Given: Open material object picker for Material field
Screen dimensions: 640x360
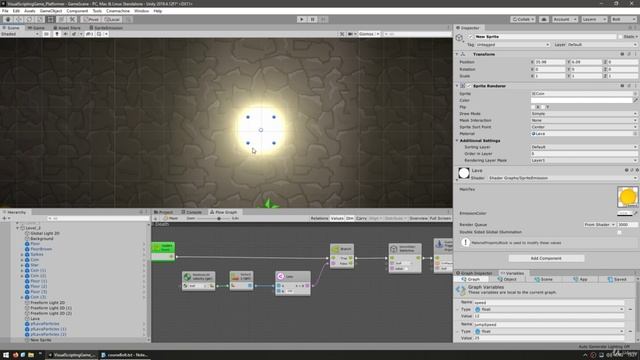Looking at the screenshot, I should (x=635, y=133).
